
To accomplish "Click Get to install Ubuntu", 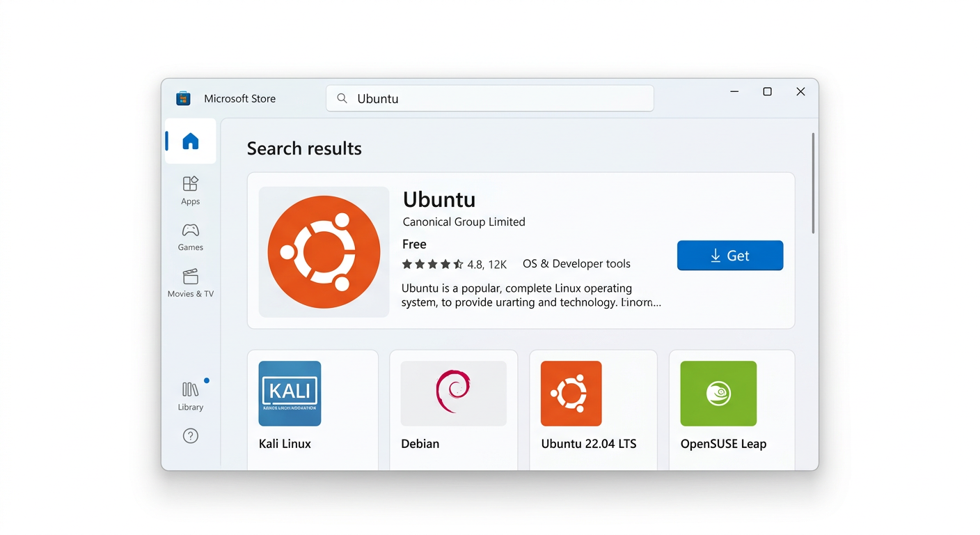I will (x=729, y=255).
